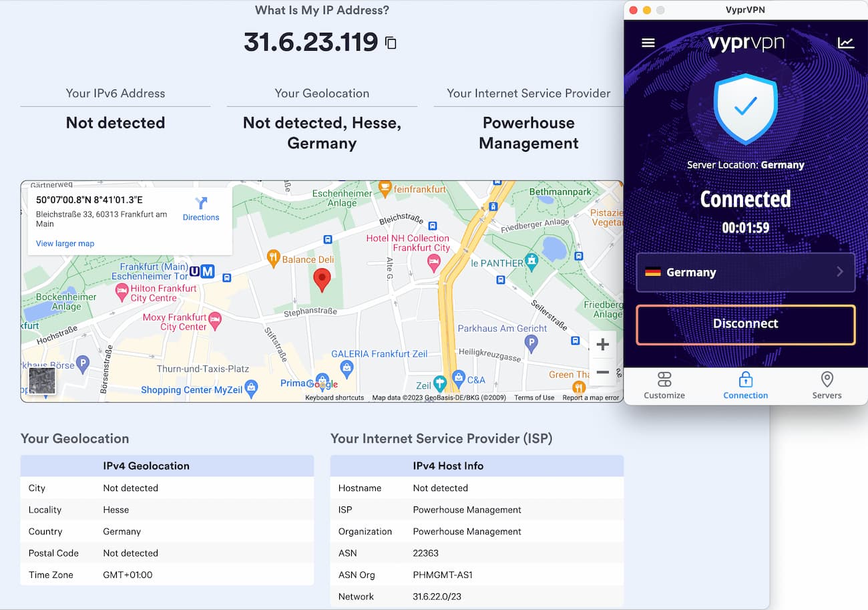This screenshot has height=610, width=868.
Task: Click the Keyboard shortcuts label
Action: (x=334, y=397)
